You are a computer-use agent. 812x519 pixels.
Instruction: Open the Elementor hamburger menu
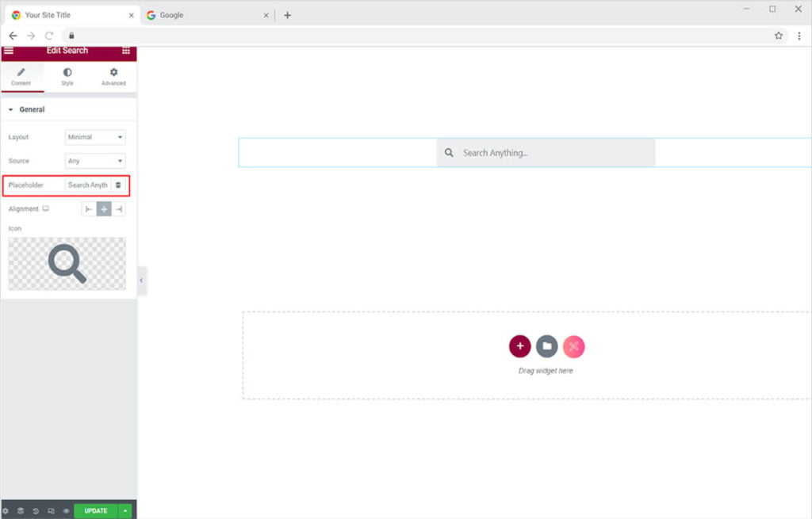point(9,51)
